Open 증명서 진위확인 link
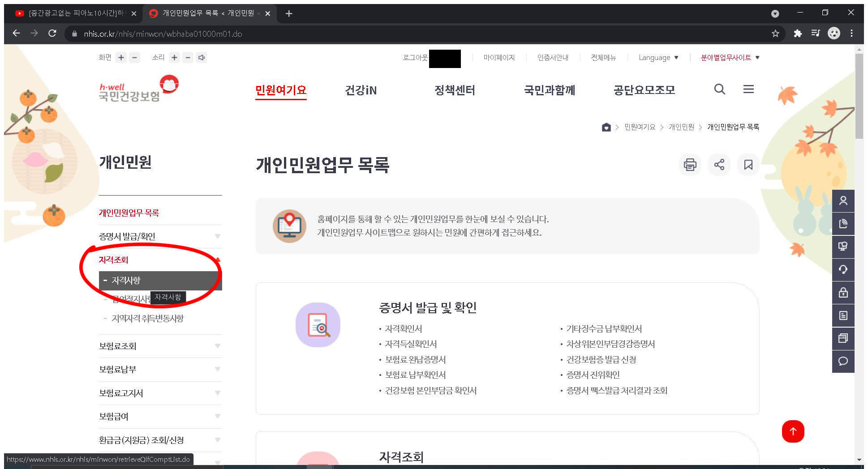868x469 pixels. [x=593, y=375]
